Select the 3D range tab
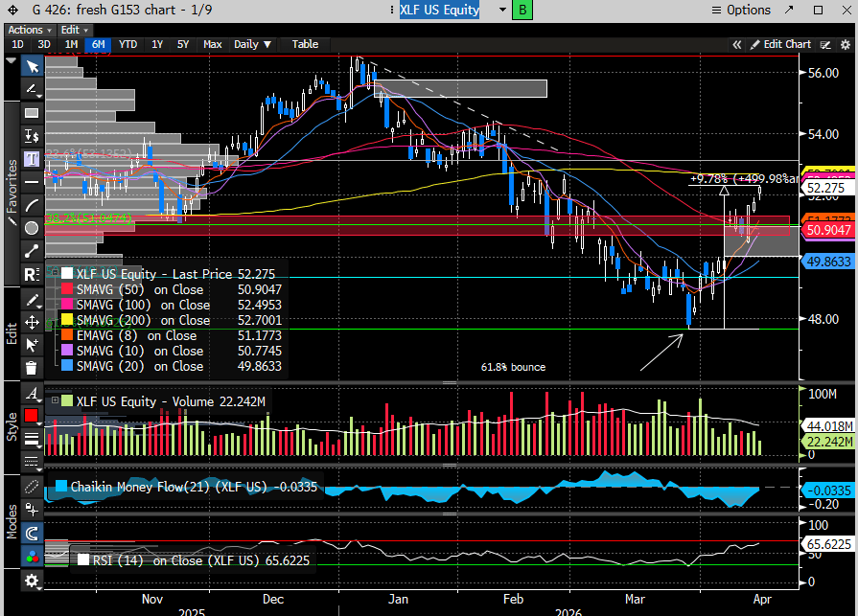Screen dimensions: 858x616 click(44, 44)
